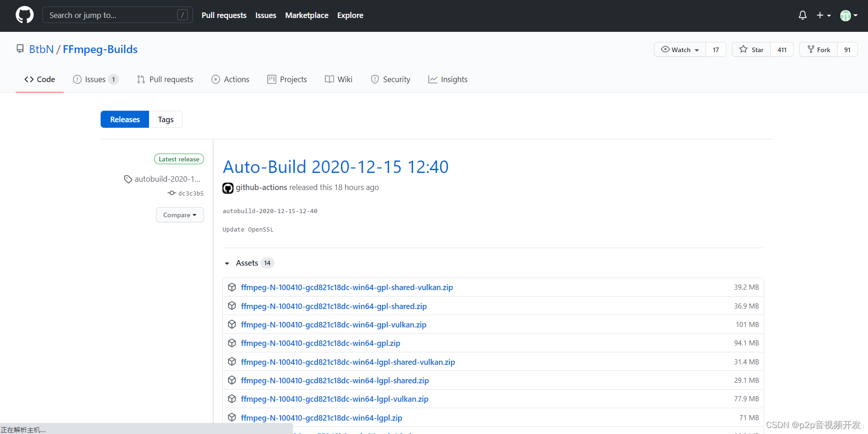Focus the Search or jump to field

(x=118, y=15)
